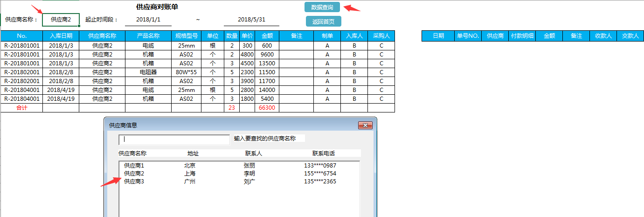The image size is (644, 217).
Task: Click the 制单 column header
Action: click(x=327, y=36)
